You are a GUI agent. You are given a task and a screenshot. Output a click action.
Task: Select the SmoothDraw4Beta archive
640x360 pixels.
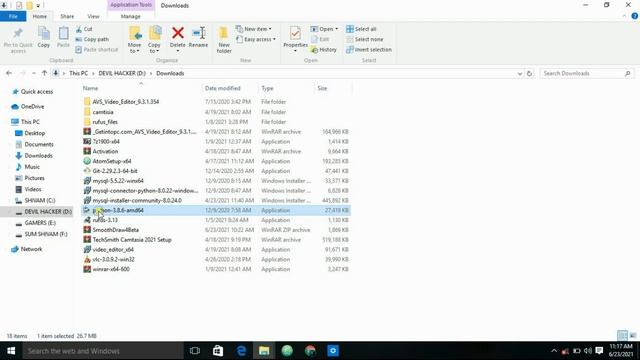coord(116,230)
